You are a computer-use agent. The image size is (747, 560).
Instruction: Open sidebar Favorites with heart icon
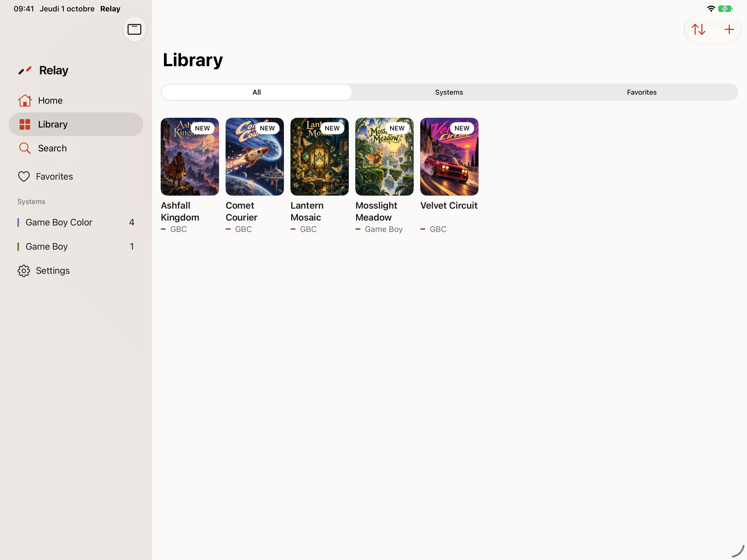tap(76, 177)
